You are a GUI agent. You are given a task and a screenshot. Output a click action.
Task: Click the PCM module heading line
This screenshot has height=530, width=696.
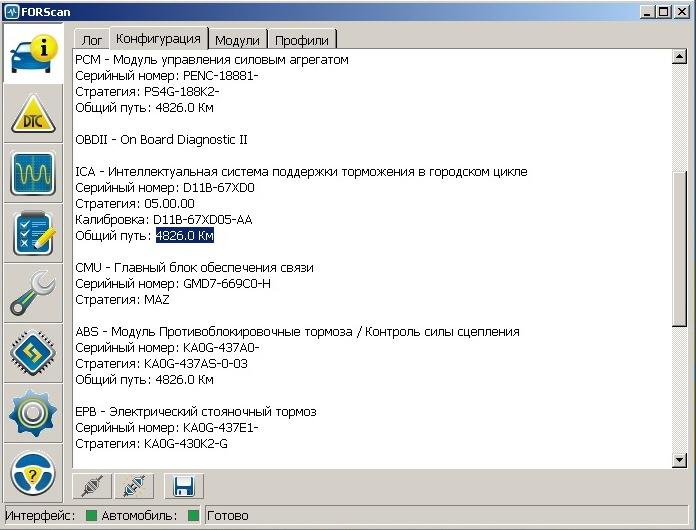pyautogui.click(x=212, y=59)
